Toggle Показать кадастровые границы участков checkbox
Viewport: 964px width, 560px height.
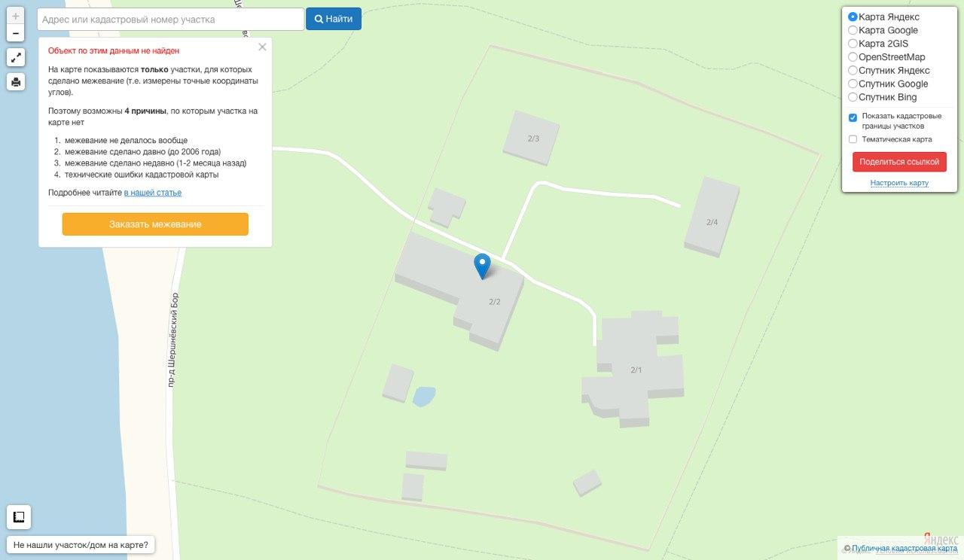click(x=853, y=117)
